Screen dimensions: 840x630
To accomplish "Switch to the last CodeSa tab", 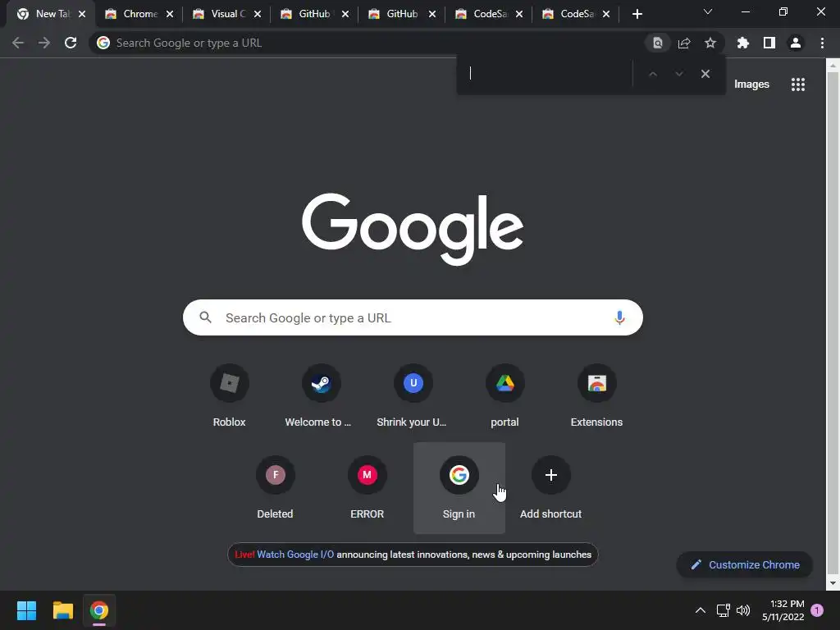I will coord(576,14).
